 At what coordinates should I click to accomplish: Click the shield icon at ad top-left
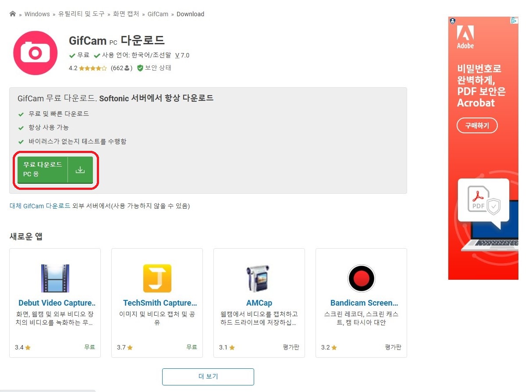(x=453, y=21)
